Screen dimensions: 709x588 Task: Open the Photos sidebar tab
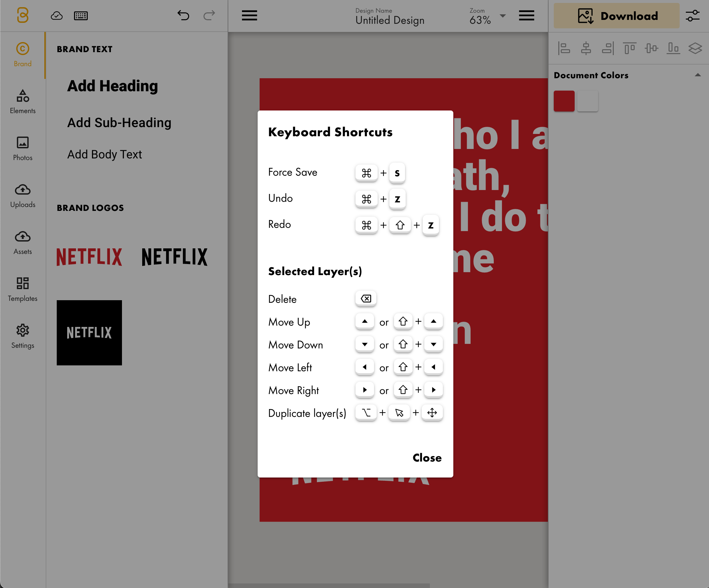(x=23, y=149)
